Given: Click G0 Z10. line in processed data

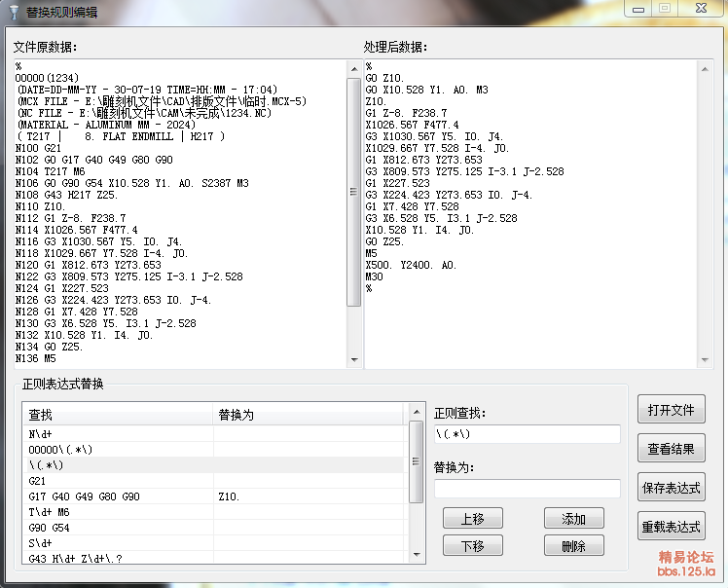Looking at the screenshot, I should click(384, 78).
